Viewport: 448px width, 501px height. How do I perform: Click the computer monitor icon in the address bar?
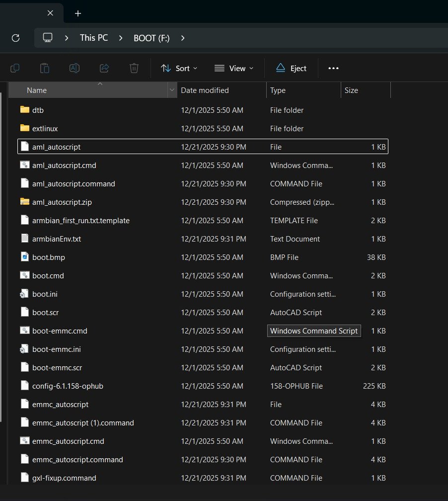click(x=48, y=38)
